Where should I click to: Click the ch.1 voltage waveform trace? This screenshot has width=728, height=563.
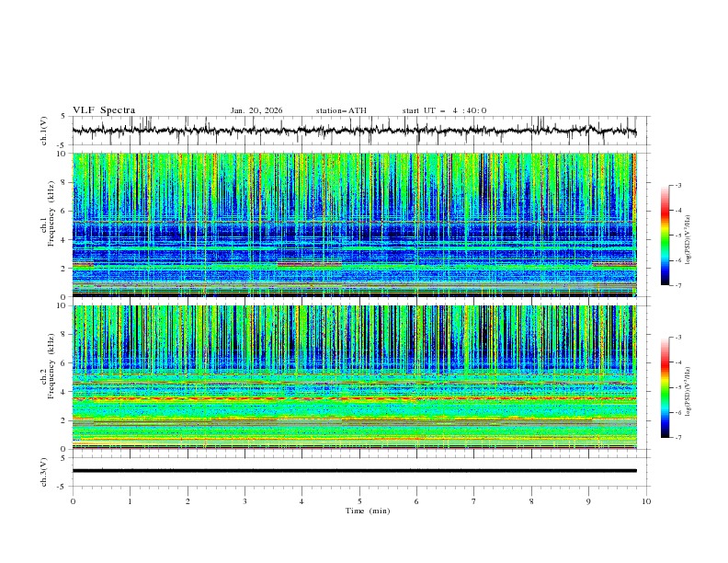click(354, 131)
